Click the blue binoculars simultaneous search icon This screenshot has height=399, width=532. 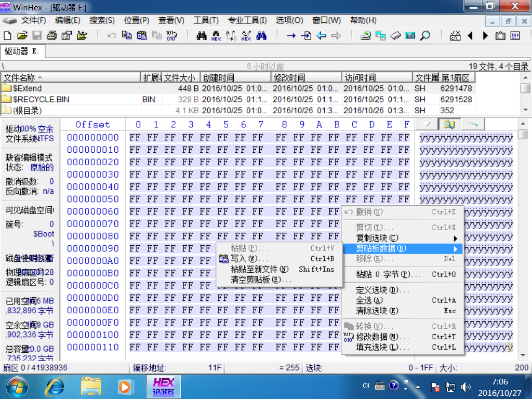(261, 35)
